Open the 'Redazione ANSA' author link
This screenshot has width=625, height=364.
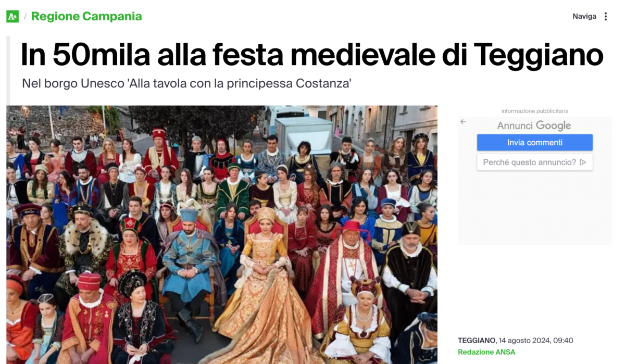pyautogui.click(x=486, y=352)
